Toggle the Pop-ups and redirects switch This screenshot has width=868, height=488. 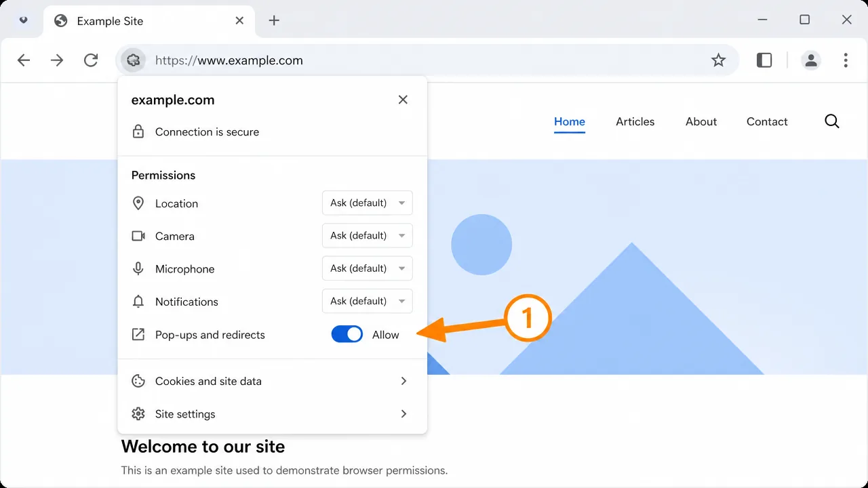[347, 334]
